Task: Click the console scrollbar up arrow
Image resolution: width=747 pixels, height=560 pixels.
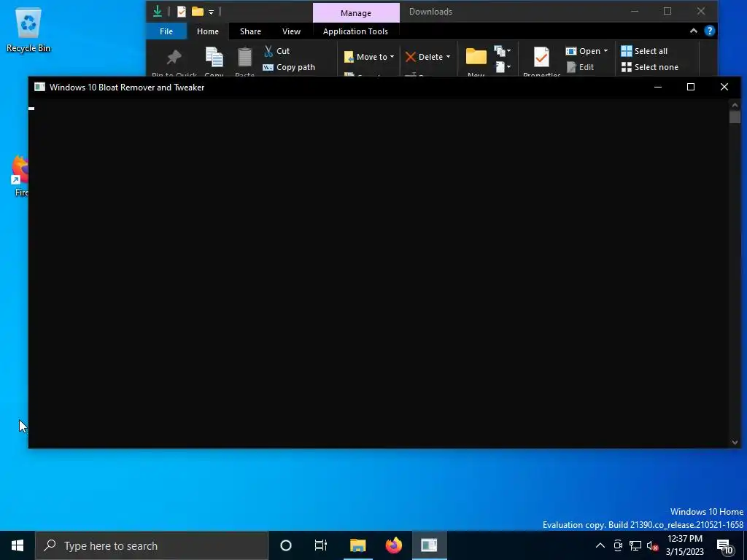Action: point(735,105)
